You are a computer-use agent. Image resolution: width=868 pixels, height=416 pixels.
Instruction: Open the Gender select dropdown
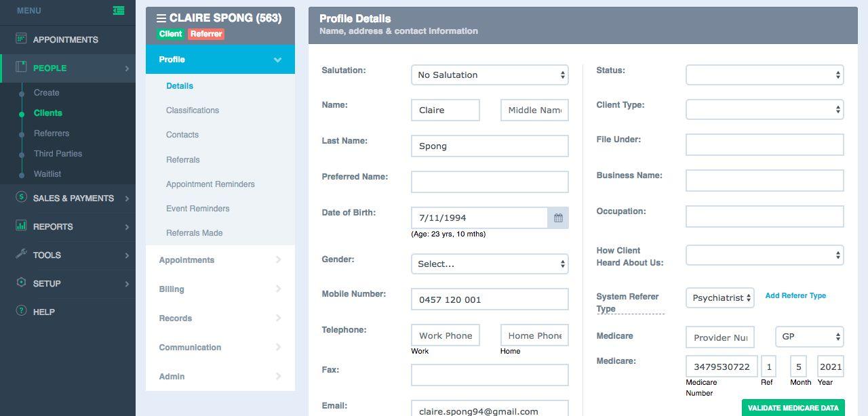point(490,264)
